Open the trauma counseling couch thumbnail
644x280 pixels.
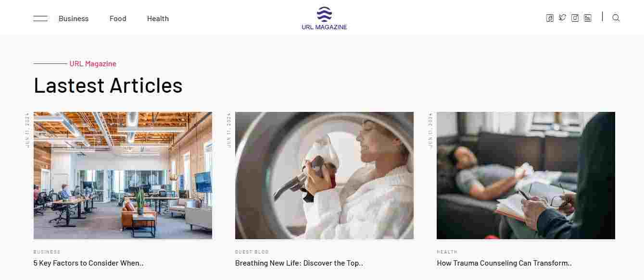tap(526, 175)
